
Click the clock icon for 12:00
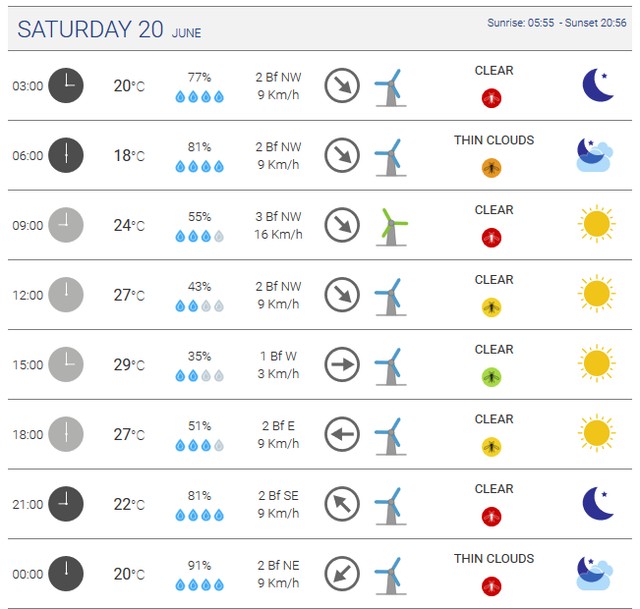pyautogui.click(x=66, y=295)
